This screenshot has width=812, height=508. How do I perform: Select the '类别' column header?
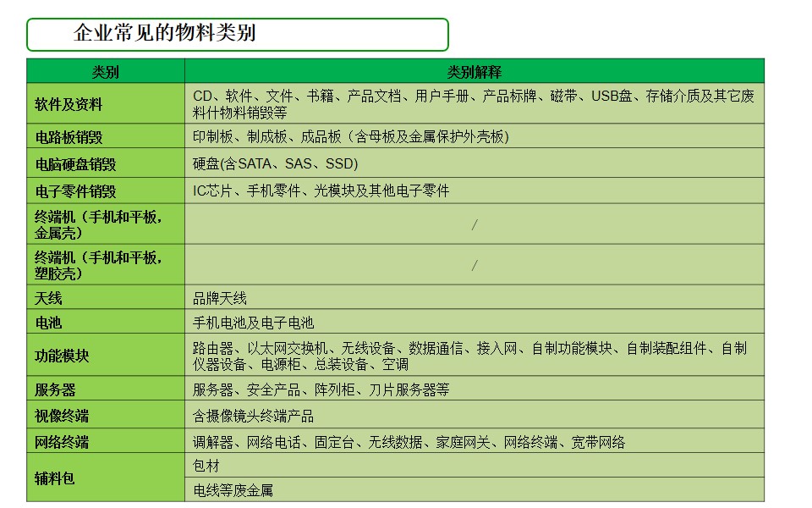tap(106, 71)
